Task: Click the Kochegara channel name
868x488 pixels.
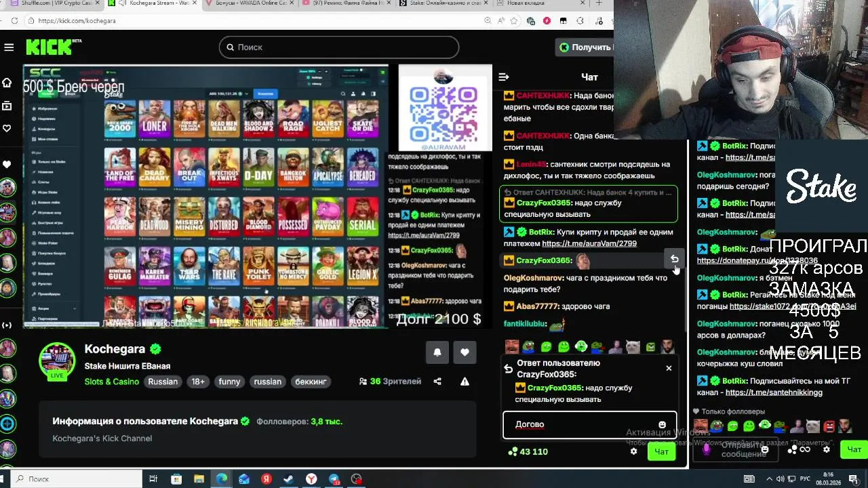Action: click(x=115, y=349)
